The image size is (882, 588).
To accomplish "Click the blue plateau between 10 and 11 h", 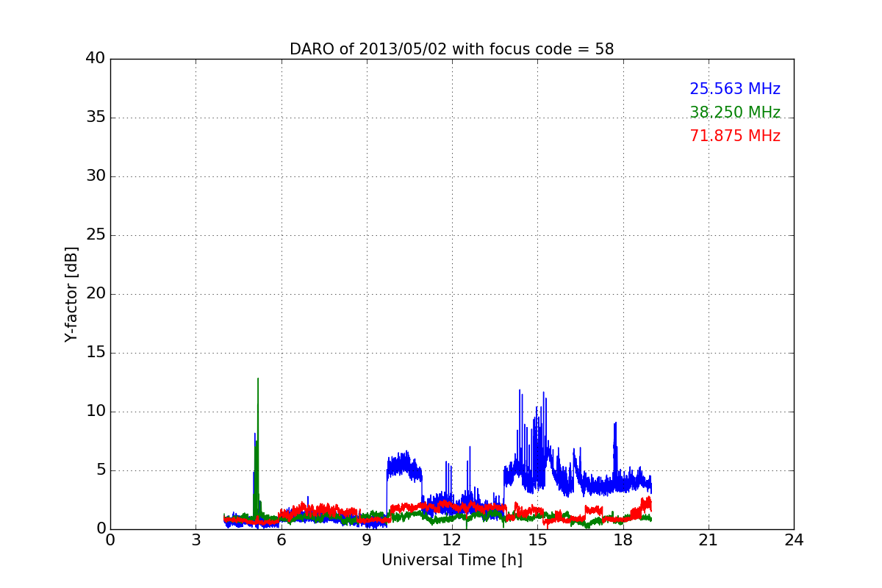I will click(x=404, y=466).
